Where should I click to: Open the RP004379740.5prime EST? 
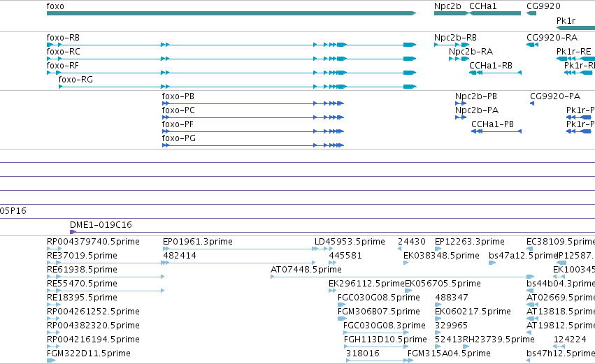click(93, 242)
